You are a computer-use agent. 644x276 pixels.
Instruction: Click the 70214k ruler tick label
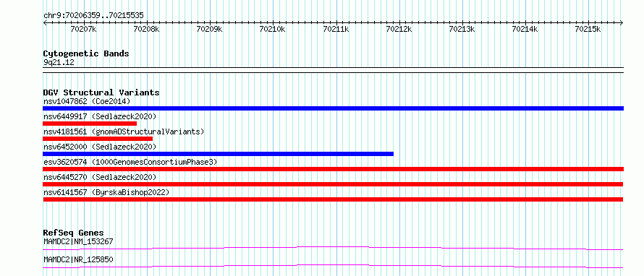525,29
